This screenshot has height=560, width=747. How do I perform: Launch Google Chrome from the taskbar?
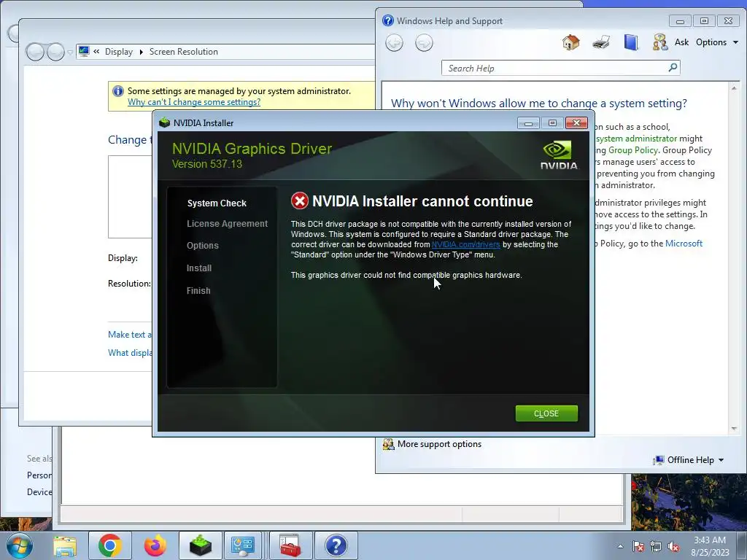coord(110,545)
